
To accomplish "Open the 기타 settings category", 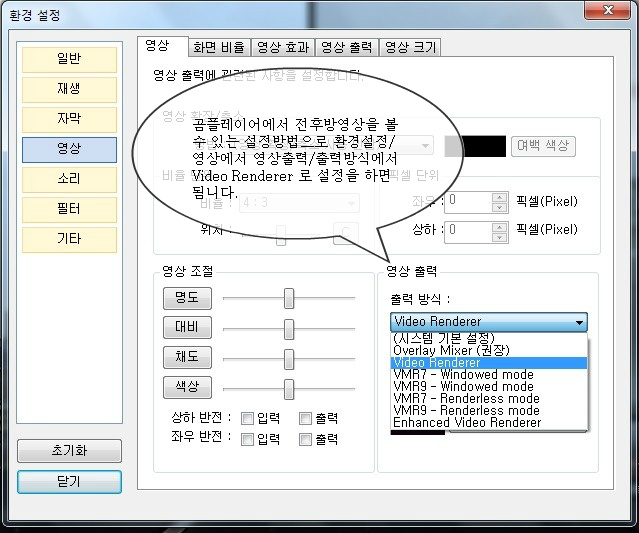I will tap(69, 240).
